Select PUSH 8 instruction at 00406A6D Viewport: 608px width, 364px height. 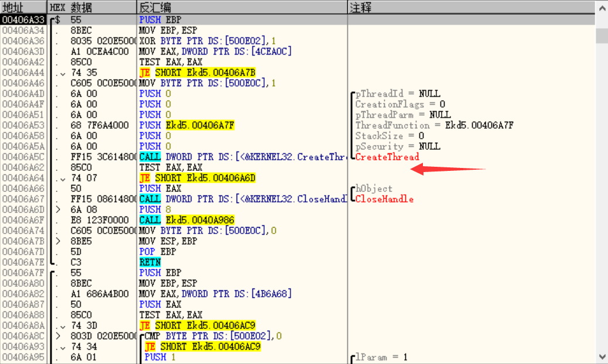pyautogui.click(x=155, y=210)
